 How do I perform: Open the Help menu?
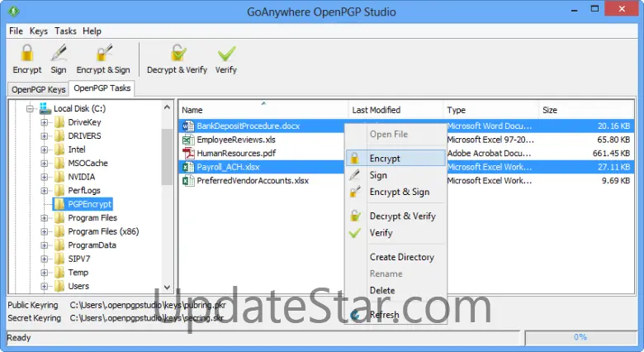(92, 31)
